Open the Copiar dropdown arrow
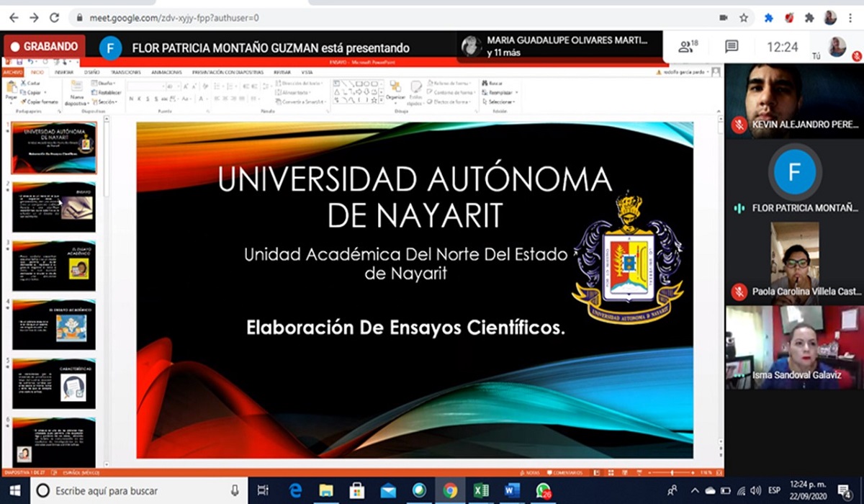Image resolution: width=864 pixels, height=504 pixels. click(45, 92)
